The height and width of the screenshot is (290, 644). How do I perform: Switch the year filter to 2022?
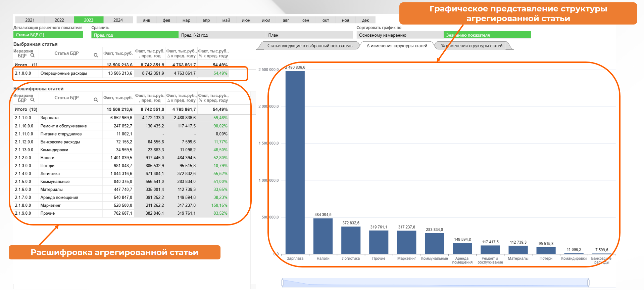[59, 20]
